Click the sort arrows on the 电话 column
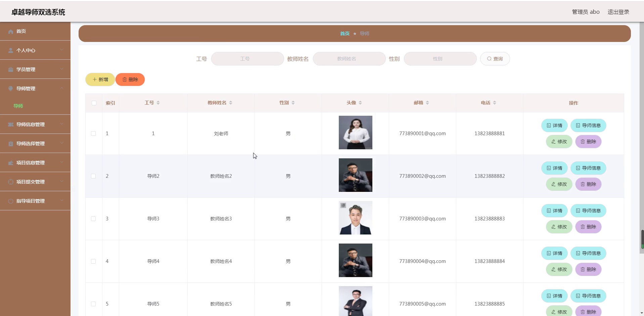 click(495, 103)
